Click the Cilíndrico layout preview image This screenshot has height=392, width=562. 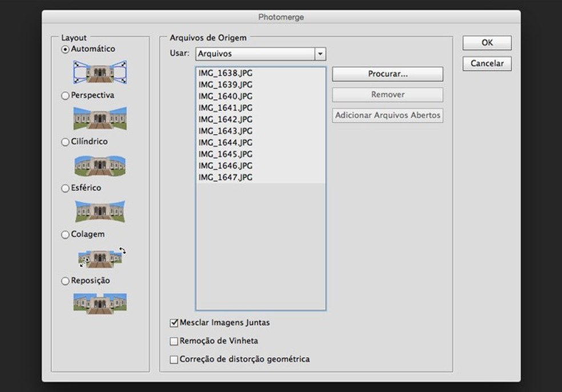point(100,165)
